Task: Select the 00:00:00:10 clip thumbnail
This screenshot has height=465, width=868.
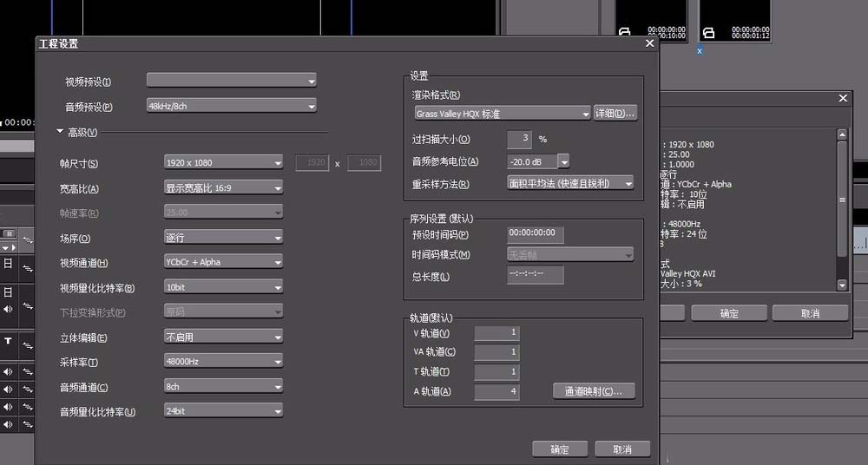Action: tap(651, 21)
